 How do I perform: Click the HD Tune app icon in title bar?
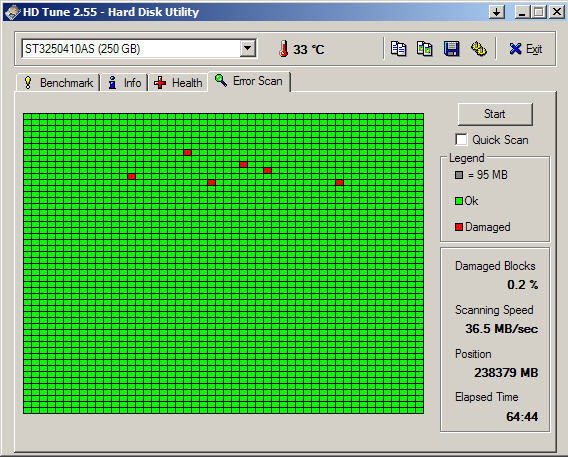point(12,12)
